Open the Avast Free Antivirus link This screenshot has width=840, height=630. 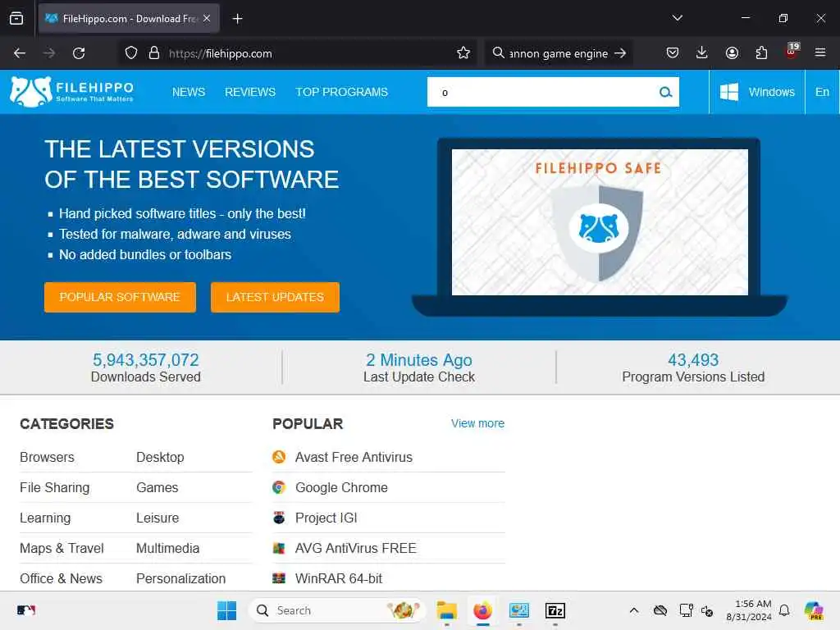pos(354,457)
